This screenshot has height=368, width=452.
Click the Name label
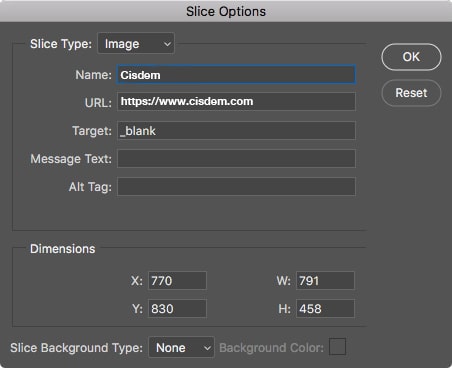click(x=93, y=75)
